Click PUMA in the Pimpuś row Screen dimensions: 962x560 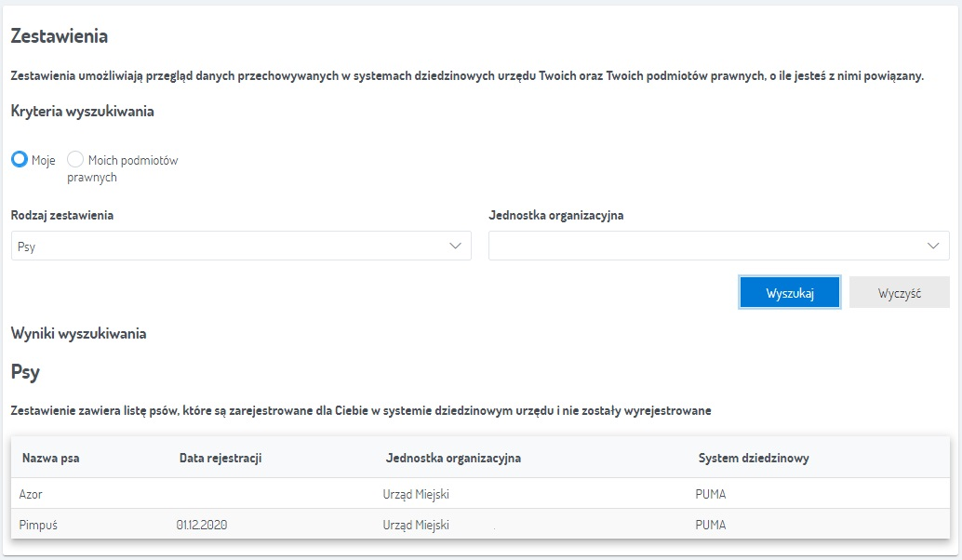(711, 525)
